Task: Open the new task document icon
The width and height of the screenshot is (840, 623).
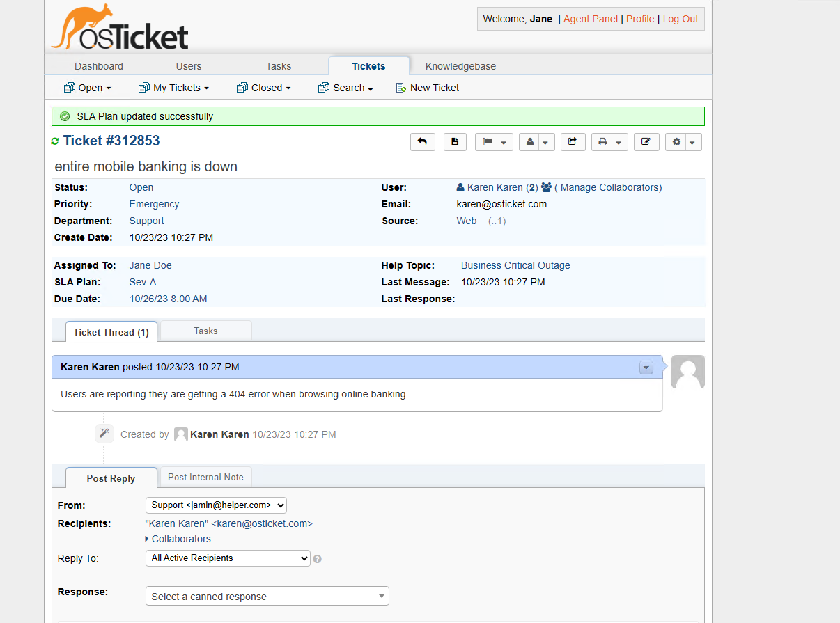Action: pyautogui.click(x=455, y=141)
